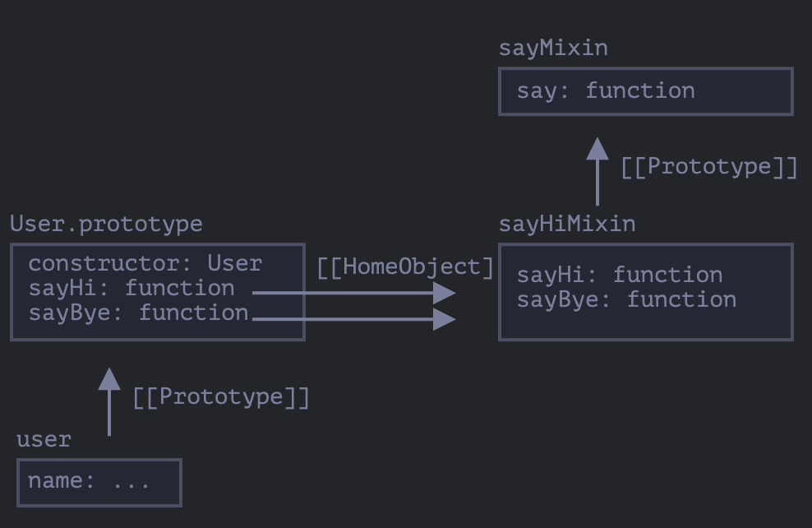The width and height of the screenshot is (812, 528).
Task: Click the User.prototype title label
Action: pyautogui.click(x=106, y=224)
